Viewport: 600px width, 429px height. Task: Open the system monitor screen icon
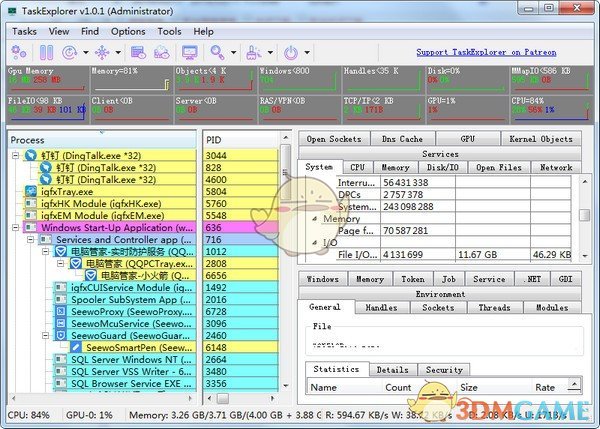coord(190,52)
